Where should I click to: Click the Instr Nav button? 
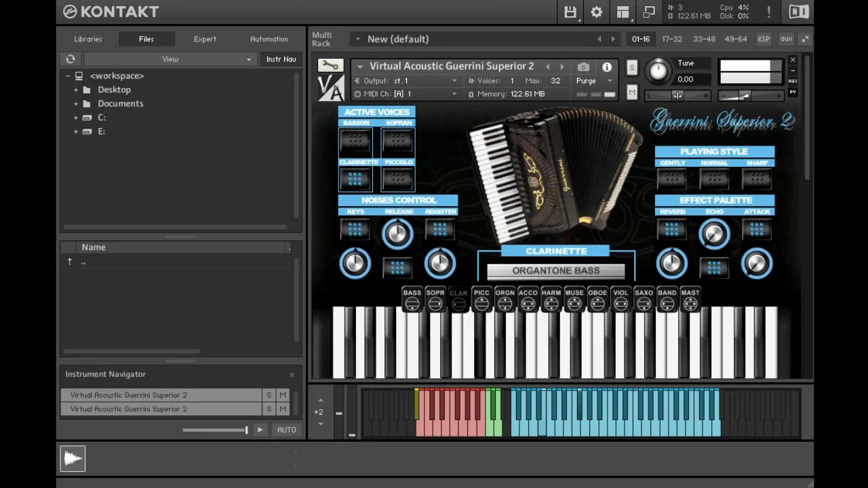click(x=281, y=59)
